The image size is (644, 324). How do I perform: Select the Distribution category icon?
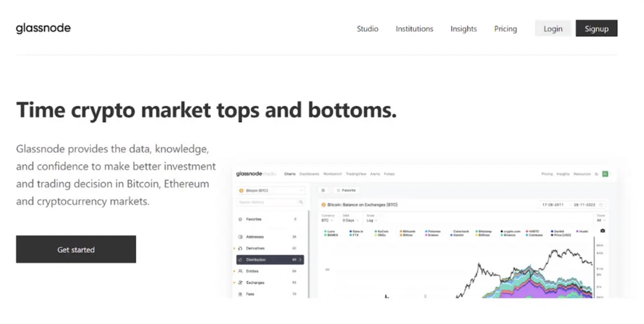[240, 260]
